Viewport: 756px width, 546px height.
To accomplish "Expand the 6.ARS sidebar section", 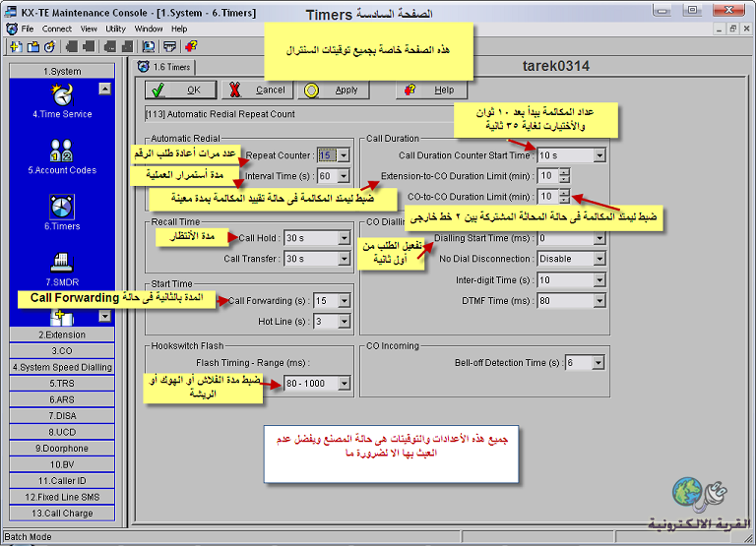I will click(62, 400).
